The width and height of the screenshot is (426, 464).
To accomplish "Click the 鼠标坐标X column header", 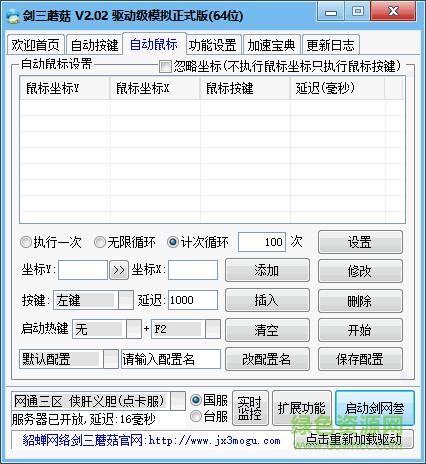I will [155, 88].
